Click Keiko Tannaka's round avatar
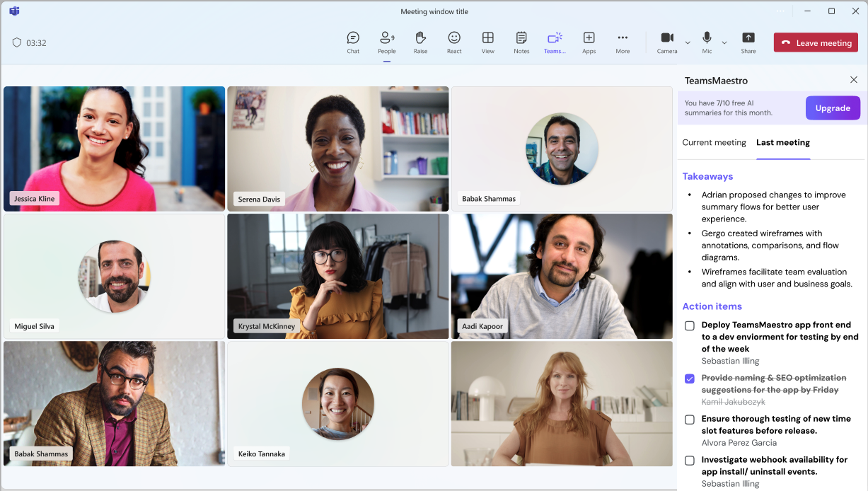Screen dimensions: 868x491 pos(338,403)
